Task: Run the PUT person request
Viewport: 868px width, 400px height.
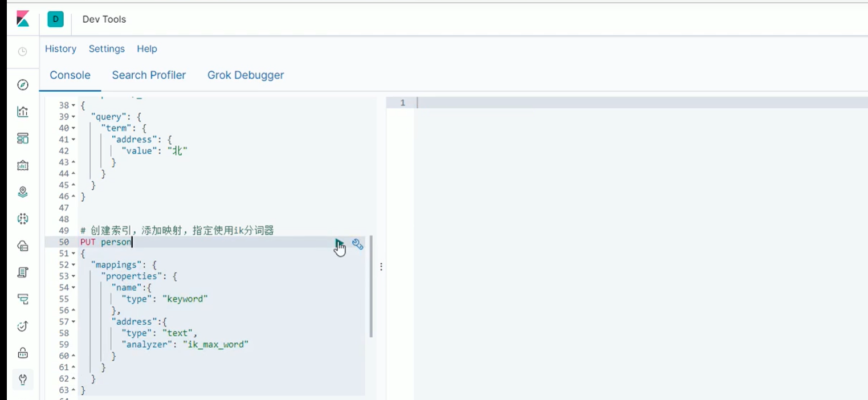Action: pos(339,244)
